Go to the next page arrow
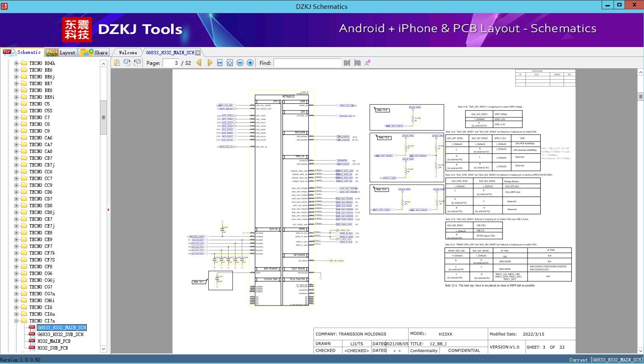The height and width of the screenshot is (364, 644). pos(210,63)
